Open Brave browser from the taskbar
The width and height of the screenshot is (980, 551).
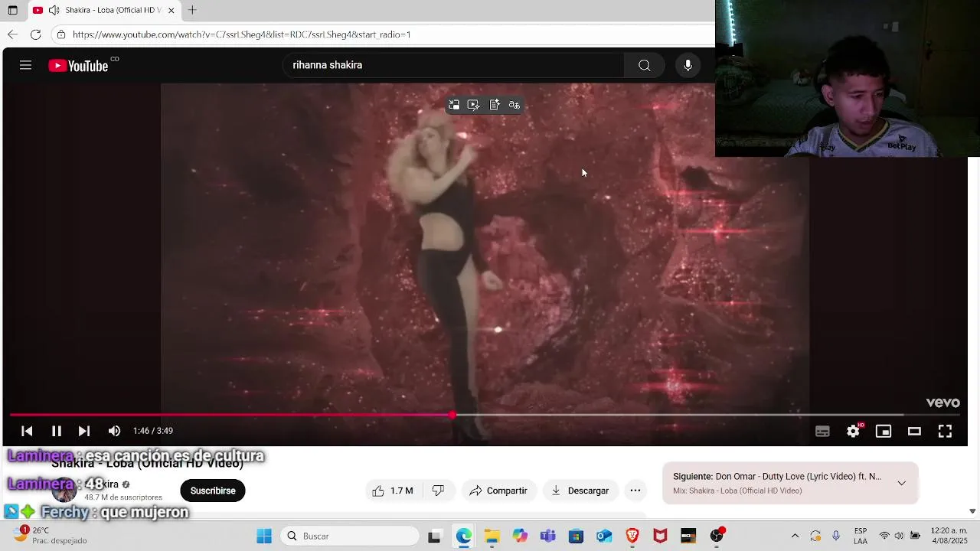[632, 536]
